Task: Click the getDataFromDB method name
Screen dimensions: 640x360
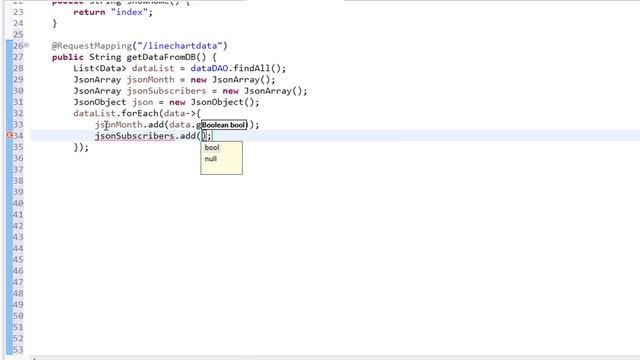Action: coord(161,57)
